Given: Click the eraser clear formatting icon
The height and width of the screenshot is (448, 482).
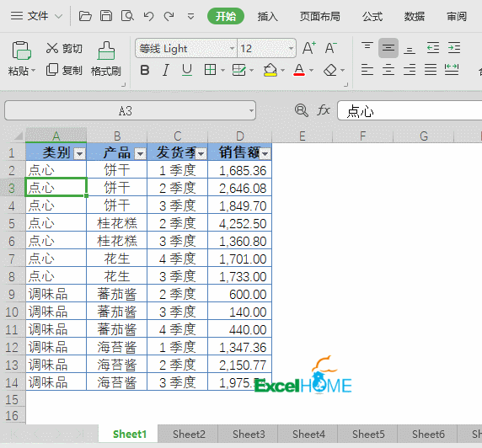Looking at the screenshot, I should pos(330,71).
